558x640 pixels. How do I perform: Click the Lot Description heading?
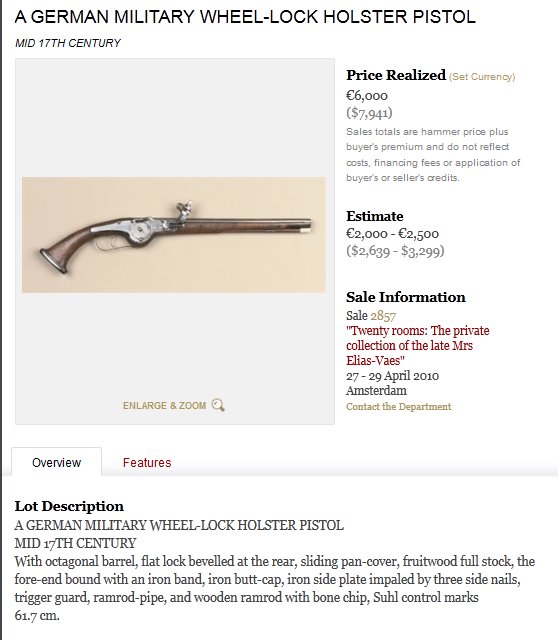[x=69, y=506]
